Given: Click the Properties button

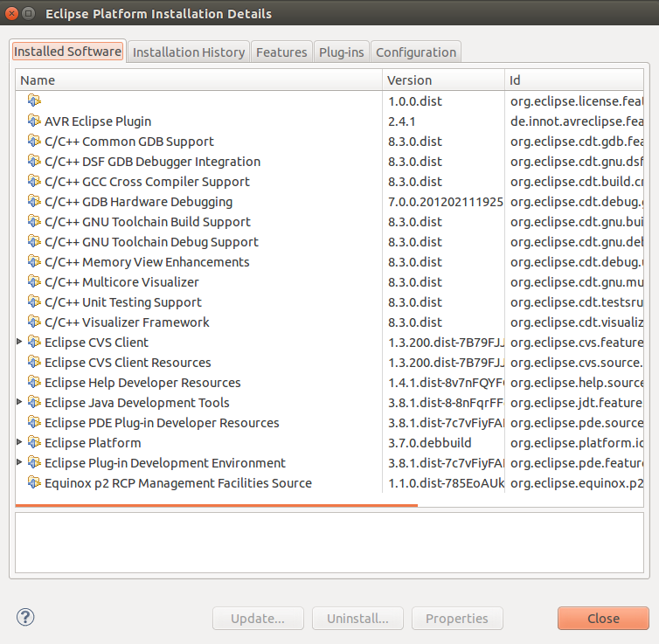Looking at the screenshot, I should (457, 619).
